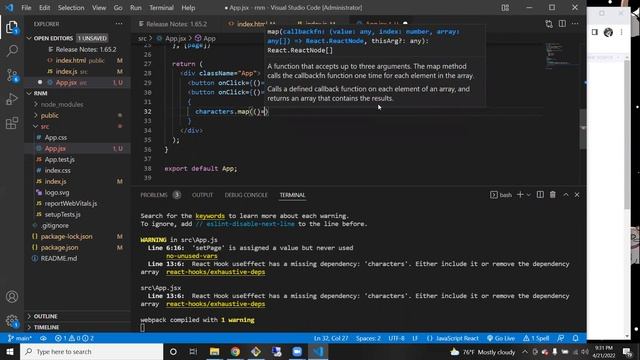Click the Windows search box
The width and height of the screenshot is (640, 360).
(91, 351)
